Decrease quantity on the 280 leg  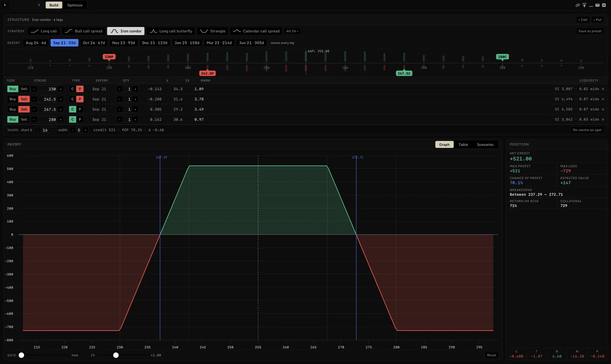tap(120, 119)
